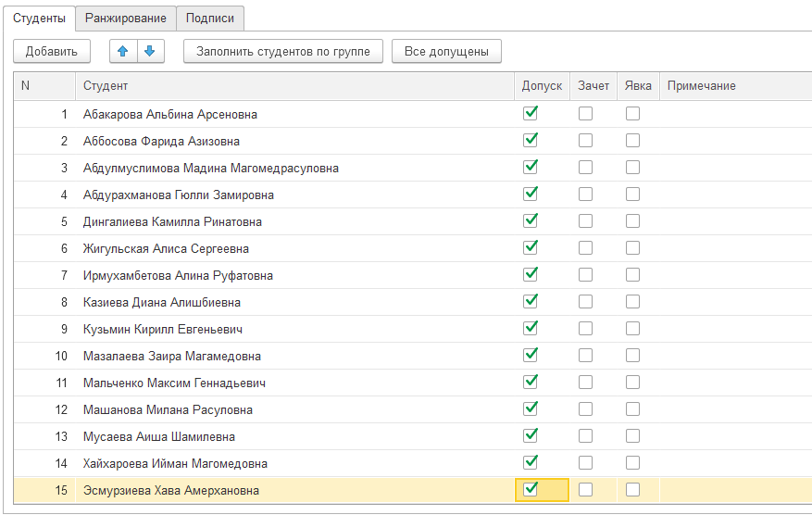Open the Подписи tab
The image size is (812, 515).
click(x=209, y=18)
